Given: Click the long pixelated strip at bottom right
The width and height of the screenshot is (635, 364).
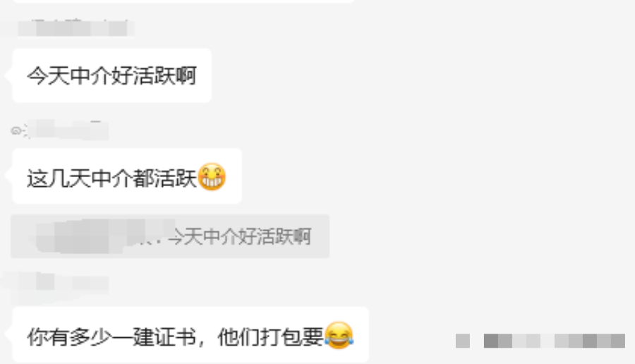Looking at the screenshot, I should [555, 341].
